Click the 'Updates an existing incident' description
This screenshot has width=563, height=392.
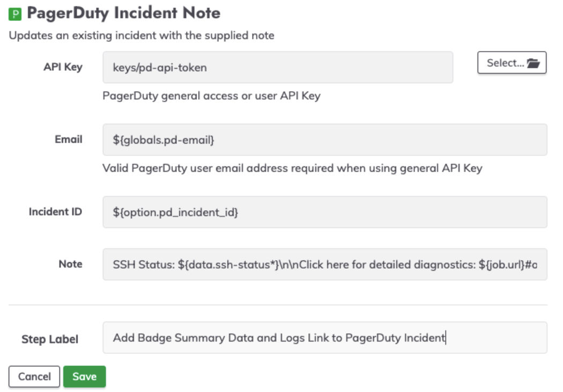pyautogui.click(x=142, y=35)
